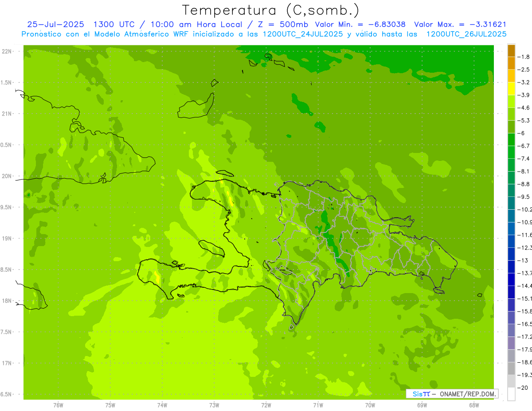Image resolution: width=532 pixels, height=411 pixels.
Task: Click the '-16.5' legend value
Action: click(x=525, y=324)
